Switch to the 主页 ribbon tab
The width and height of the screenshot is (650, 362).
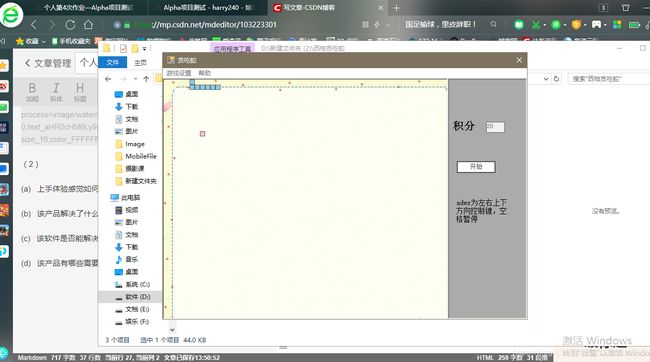(141, 63)
